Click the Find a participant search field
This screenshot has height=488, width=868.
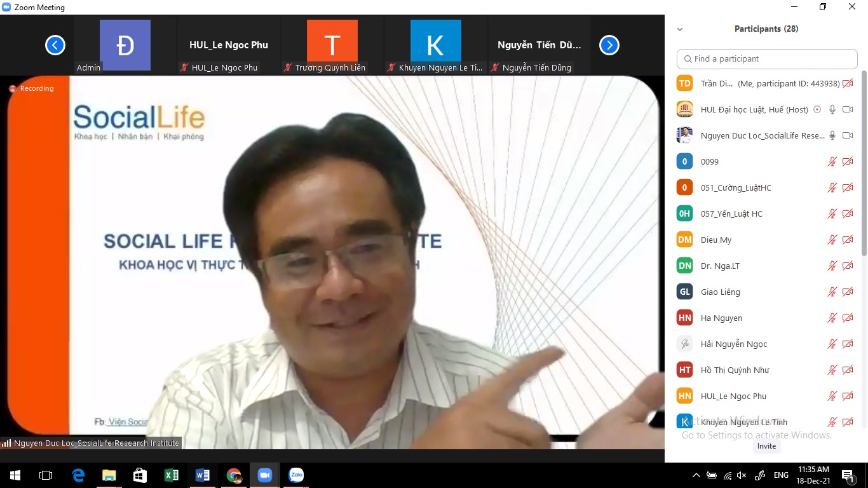pos(767,59)
